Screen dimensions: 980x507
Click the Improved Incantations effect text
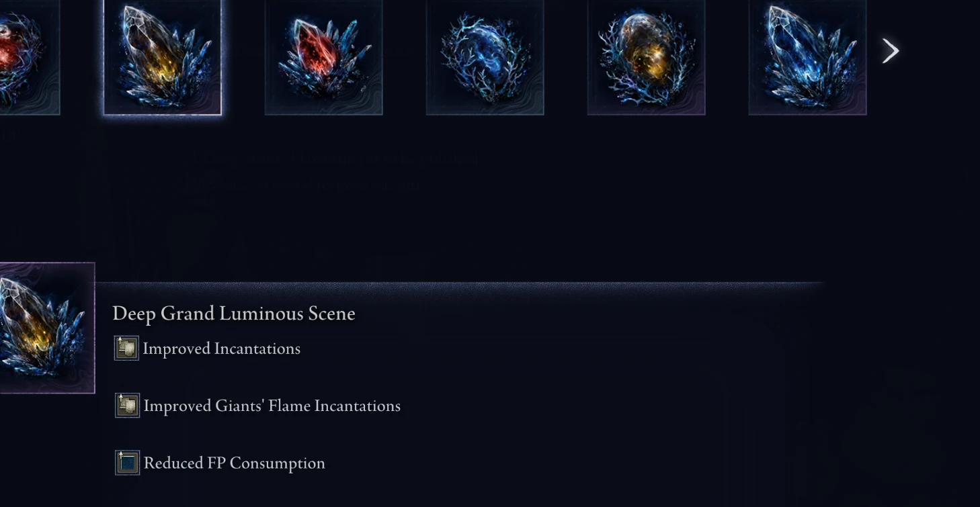click(x=222, y=349)
